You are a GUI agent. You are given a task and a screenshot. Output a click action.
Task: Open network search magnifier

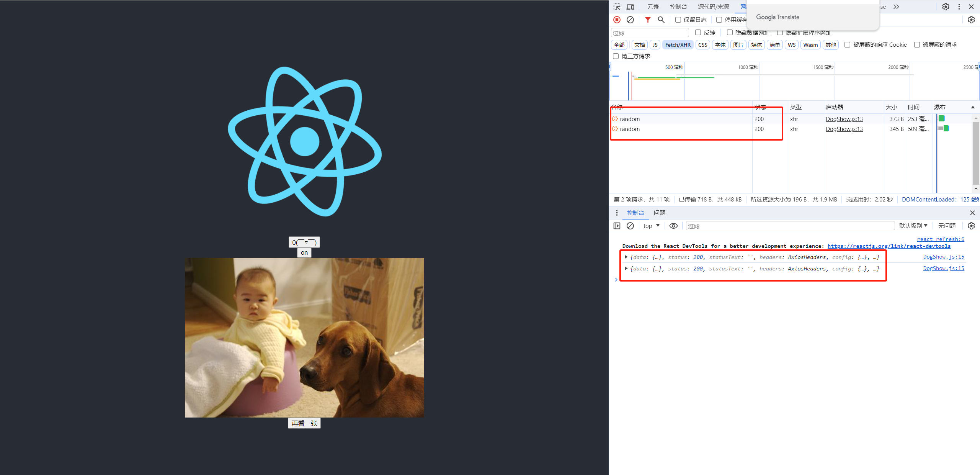point(661,20)
